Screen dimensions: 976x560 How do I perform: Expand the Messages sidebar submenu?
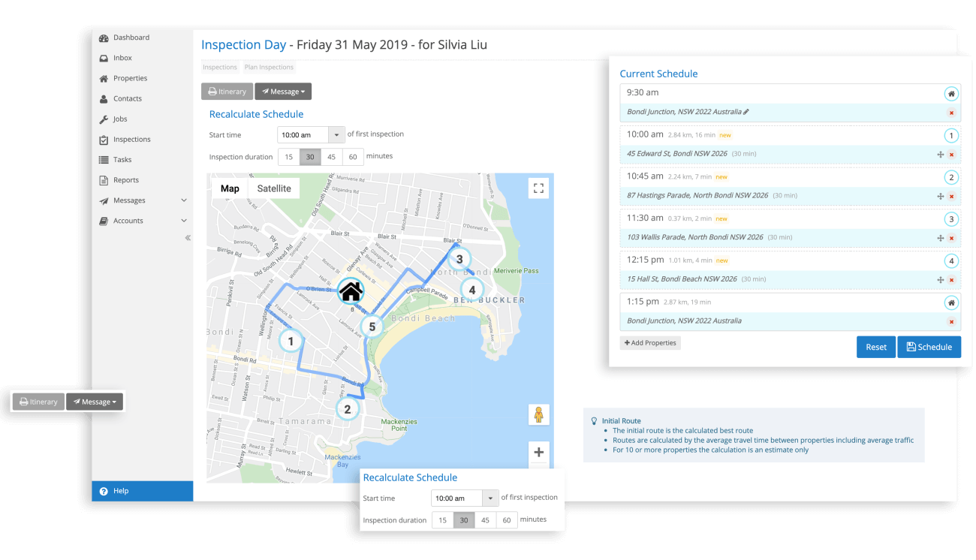184,200
